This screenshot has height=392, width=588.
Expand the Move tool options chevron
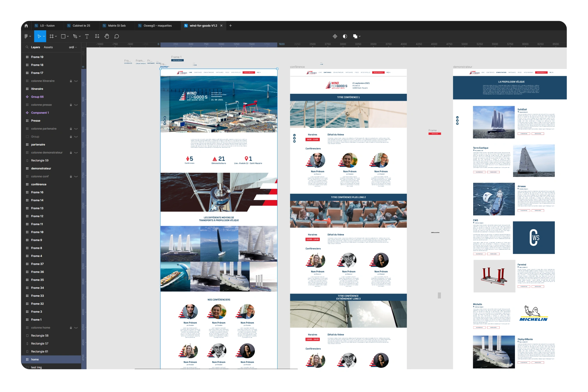44,36
